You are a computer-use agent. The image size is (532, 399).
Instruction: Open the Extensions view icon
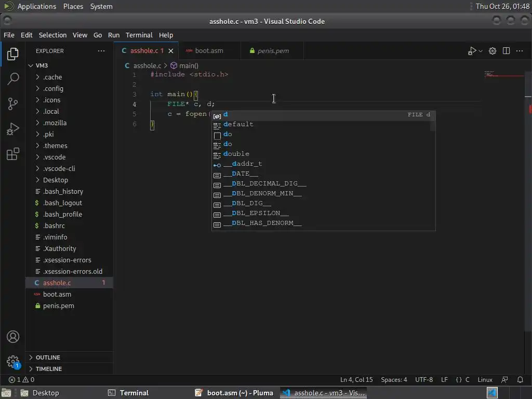13,154
